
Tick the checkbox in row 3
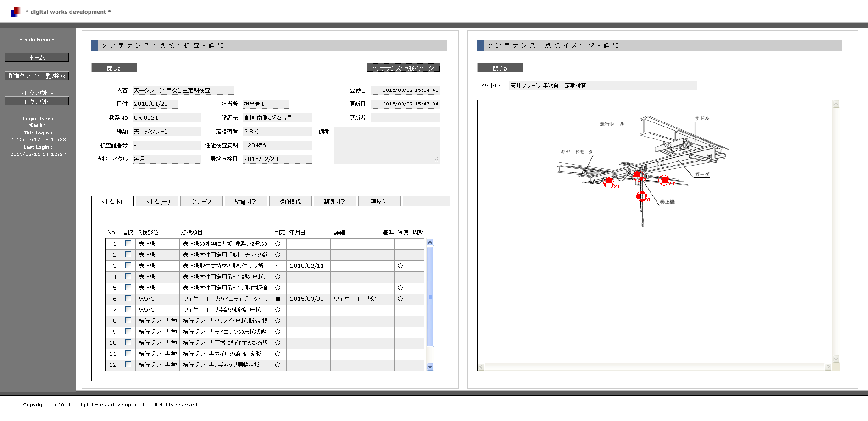pyautogui.click(x=128, y=266)
